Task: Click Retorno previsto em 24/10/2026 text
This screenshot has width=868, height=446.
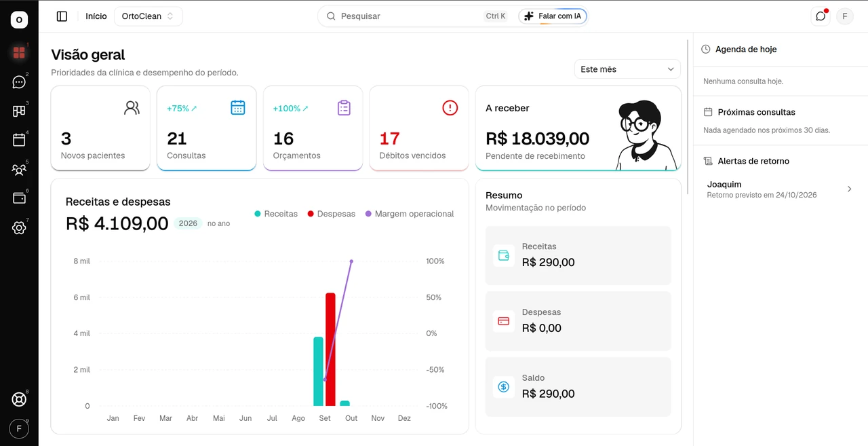Action: pos(762,195)
